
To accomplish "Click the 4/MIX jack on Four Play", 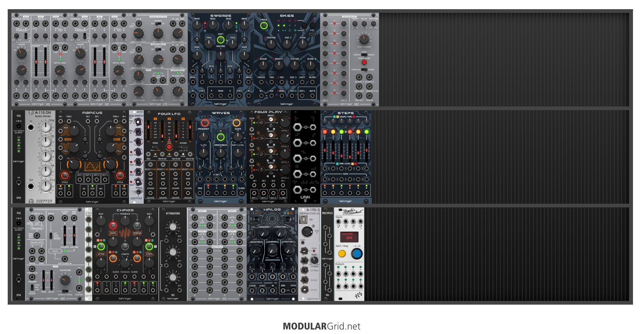I will click(x=283, y=193).
